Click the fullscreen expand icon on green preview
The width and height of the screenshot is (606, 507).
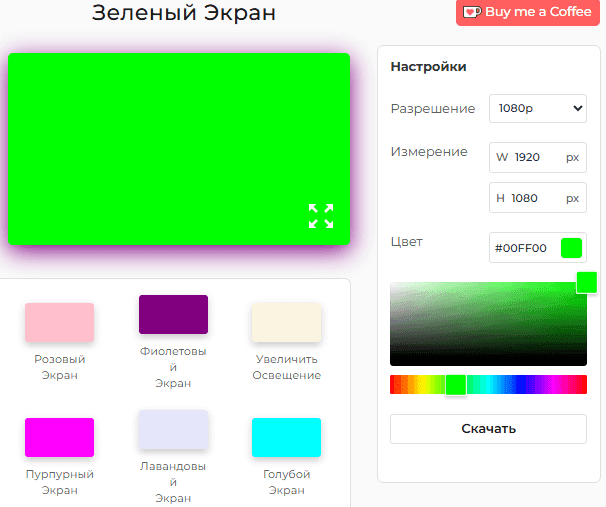pyautogui.click(x=321, y=215)
